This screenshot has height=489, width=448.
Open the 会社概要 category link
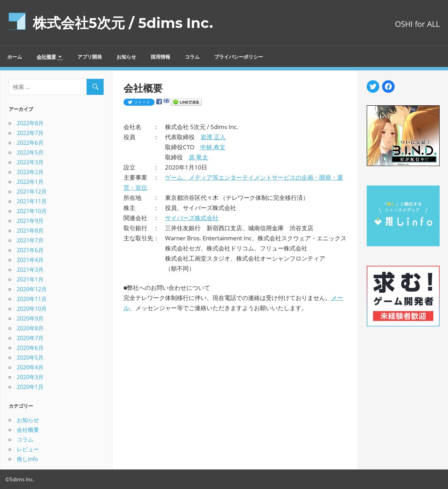(28, 430)
